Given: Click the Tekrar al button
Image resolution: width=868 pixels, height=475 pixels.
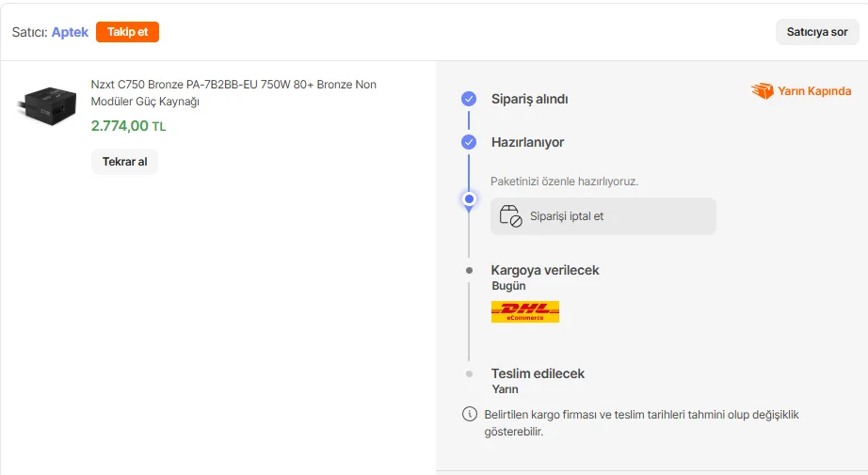Looking at the screenshot, I should [124, 162].
